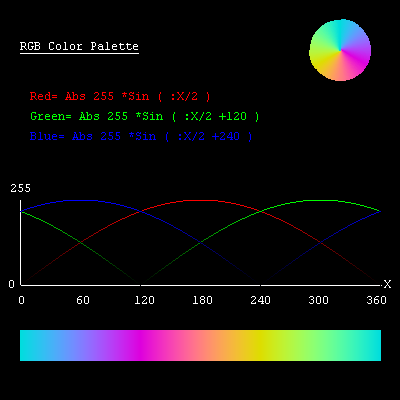This screenshot has height=400, width=400.
Task: Click the 180 x-axis tick label
Action: coord(202,300)
